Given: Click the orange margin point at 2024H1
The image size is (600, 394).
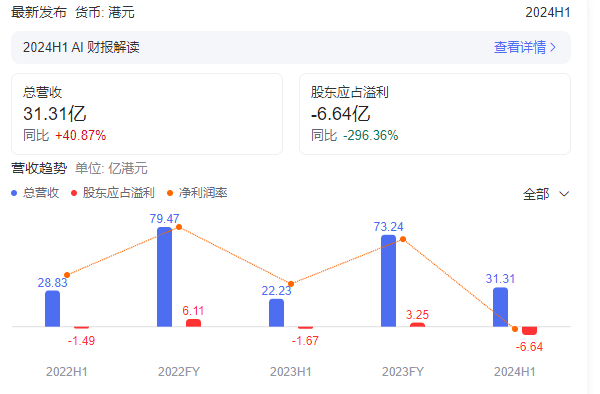Looking at the screenshot, I should coord(515,329).
